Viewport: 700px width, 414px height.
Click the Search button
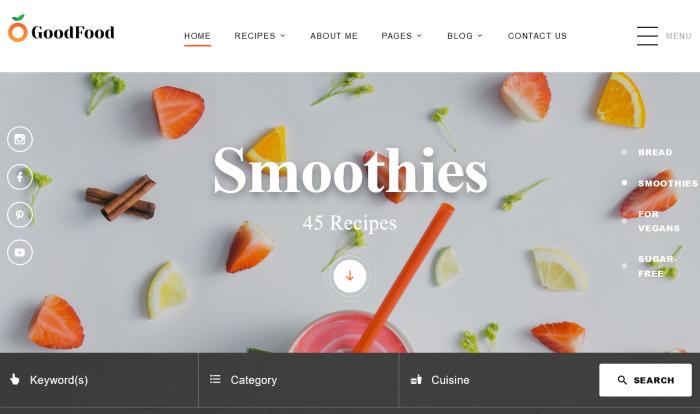click(646, 380)
